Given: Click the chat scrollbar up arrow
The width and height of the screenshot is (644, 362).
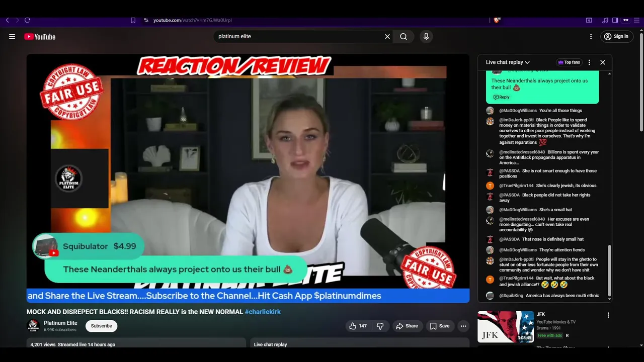Looking at the screenshot, I should (610, 74).
